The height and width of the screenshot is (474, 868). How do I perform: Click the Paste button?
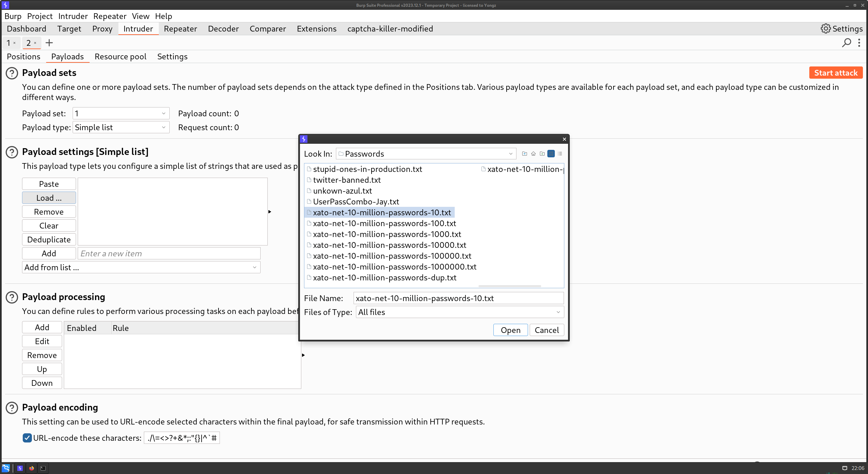coord(49,184)
